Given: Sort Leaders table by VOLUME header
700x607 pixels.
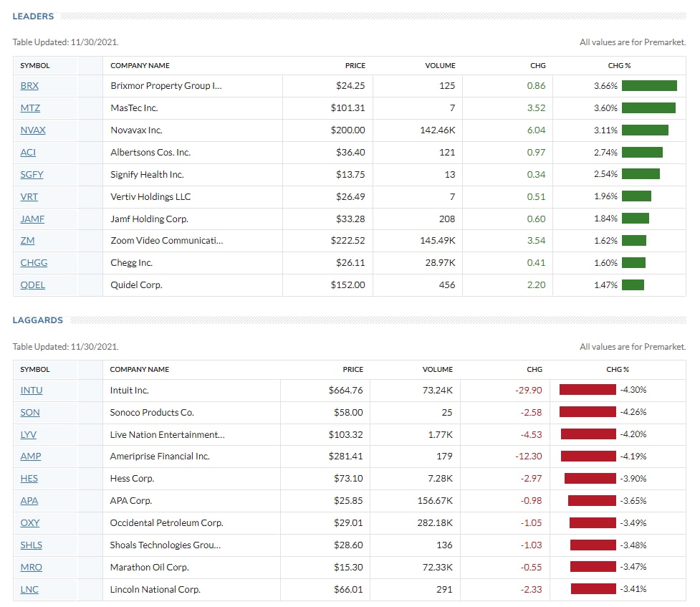Looking at the screenshot, I should pyautogui.click(x=440, y=66).
